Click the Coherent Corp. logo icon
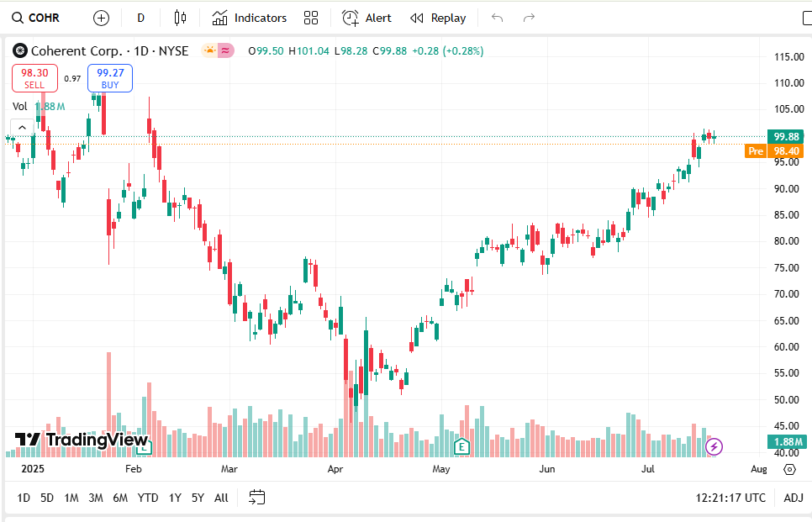812x522 pixels. tap(19, 50)
